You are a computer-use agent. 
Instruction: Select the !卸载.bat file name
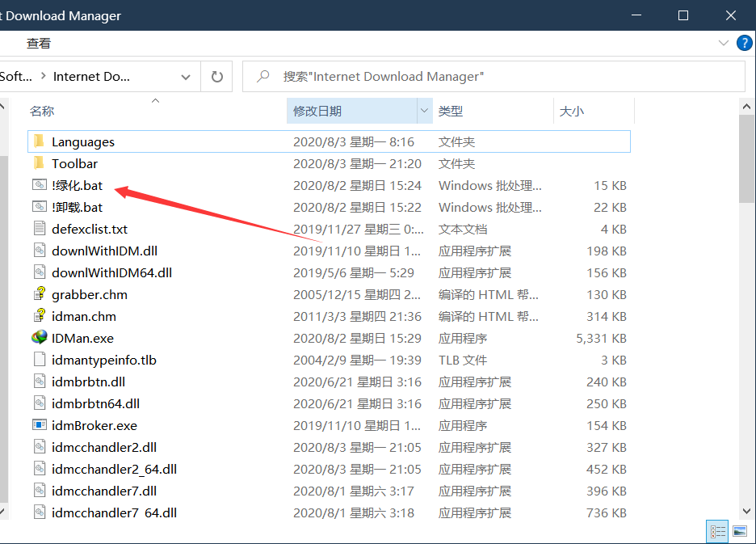point(78,208)
